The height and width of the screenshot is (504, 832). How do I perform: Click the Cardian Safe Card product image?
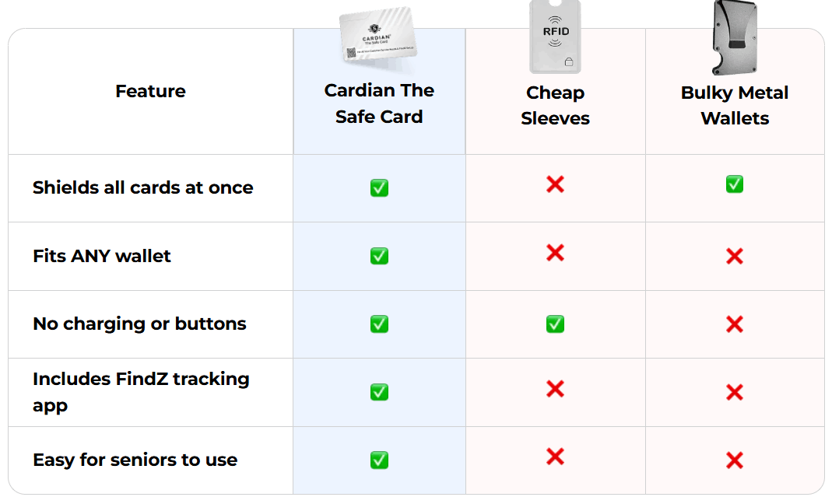coord(378,37)
